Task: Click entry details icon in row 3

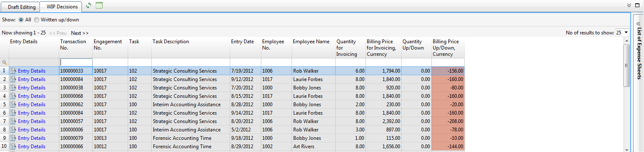Action: [x=13, y=88]
